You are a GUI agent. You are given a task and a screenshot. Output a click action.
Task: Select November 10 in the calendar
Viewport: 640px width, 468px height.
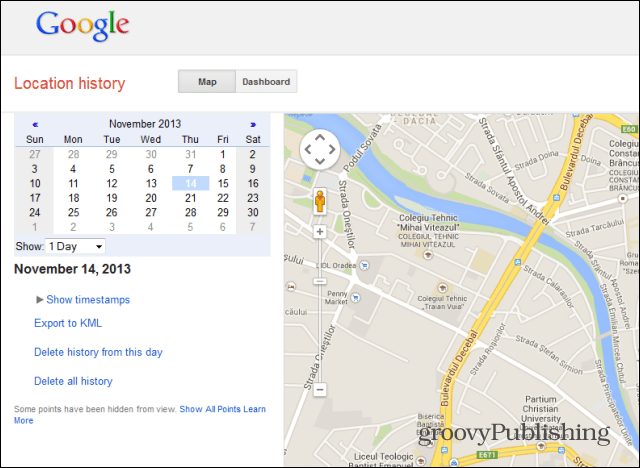[35, 184]
